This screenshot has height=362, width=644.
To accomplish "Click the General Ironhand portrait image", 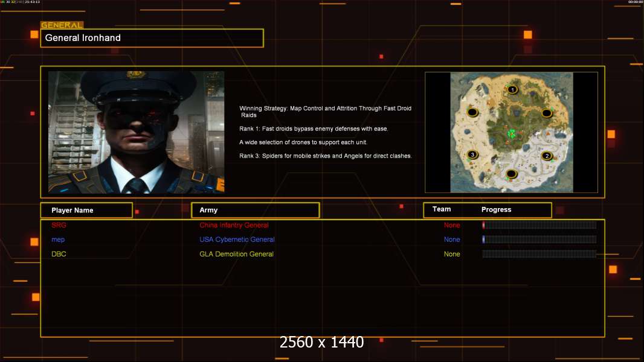I will tap(137, 132).
